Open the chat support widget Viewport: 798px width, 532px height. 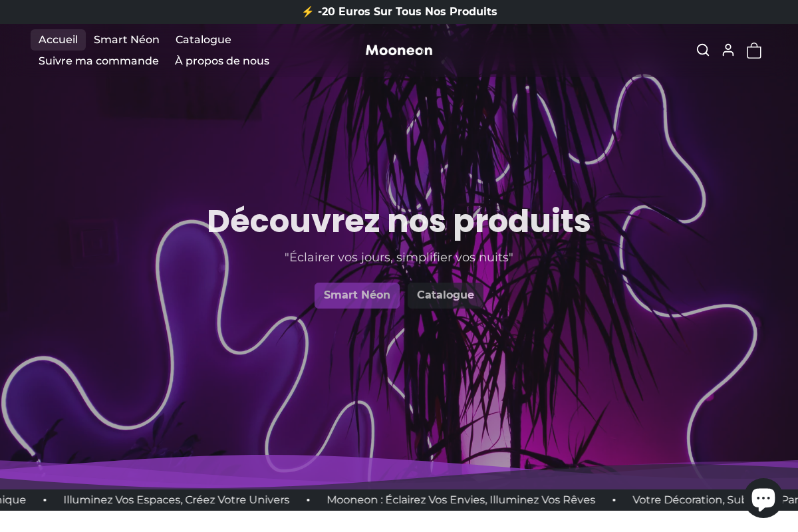[x=763, y=497]
